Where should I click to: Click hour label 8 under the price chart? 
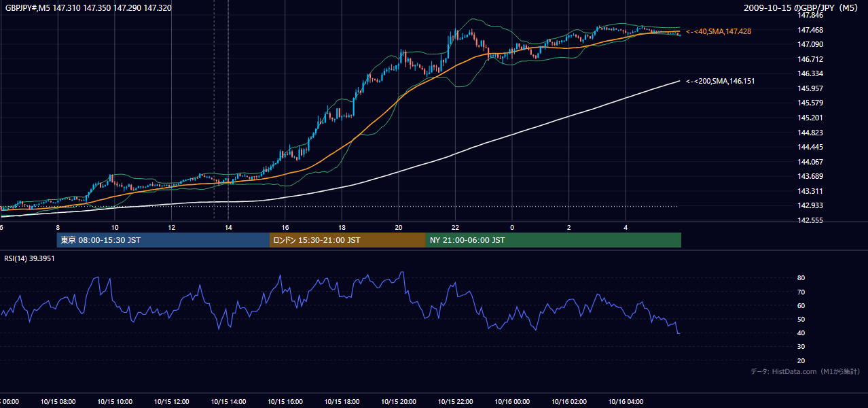[x=58, y=227]
